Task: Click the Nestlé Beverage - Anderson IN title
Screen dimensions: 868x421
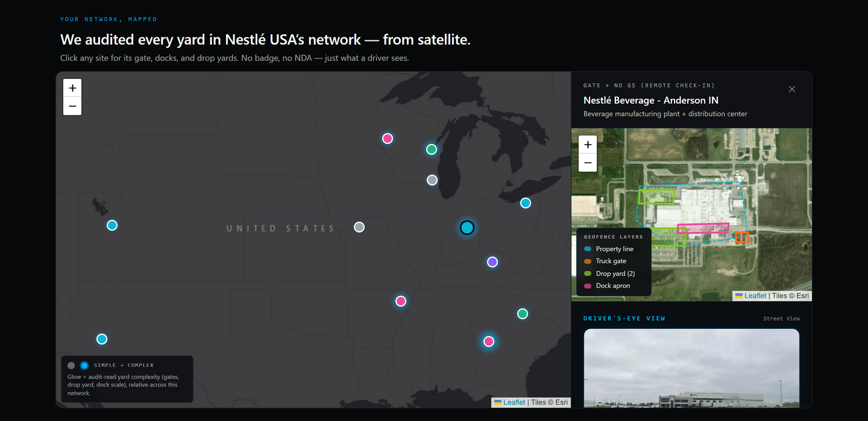Action: (651, 100)
